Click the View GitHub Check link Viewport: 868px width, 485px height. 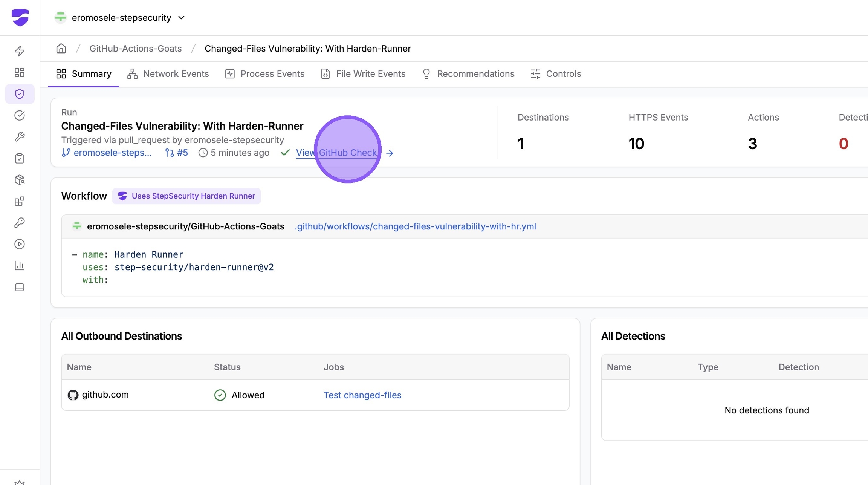[x=336, y=153]
